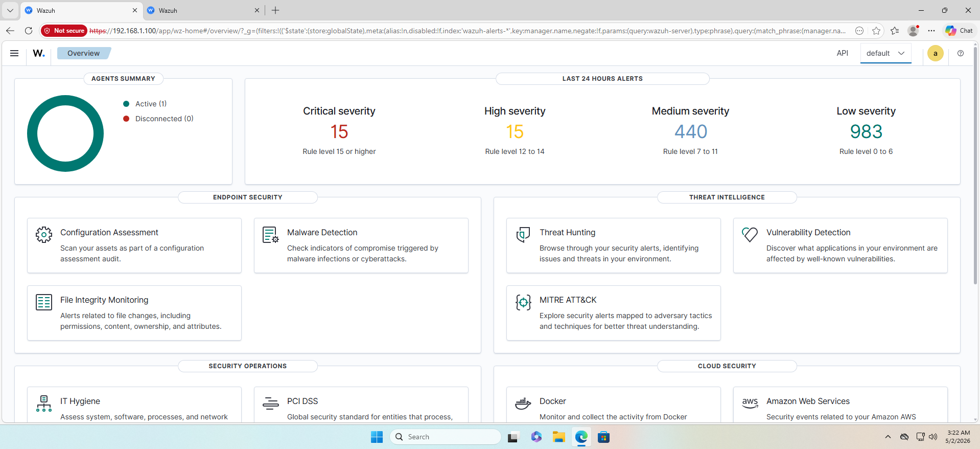Open the help icon in the header
The width and height of the screenshot is (980, 449).
click(x=961, y=53)
